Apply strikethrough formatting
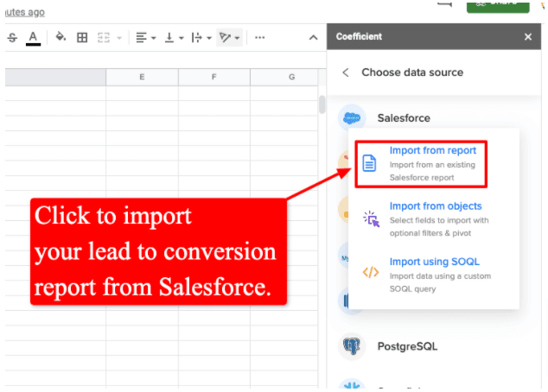Screen dimensions: 548x392 click(12, 37)
